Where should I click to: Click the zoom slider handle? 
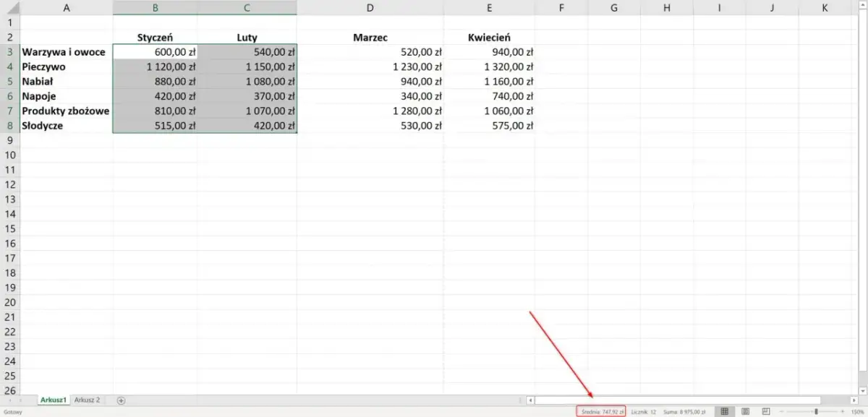point(816,411)
